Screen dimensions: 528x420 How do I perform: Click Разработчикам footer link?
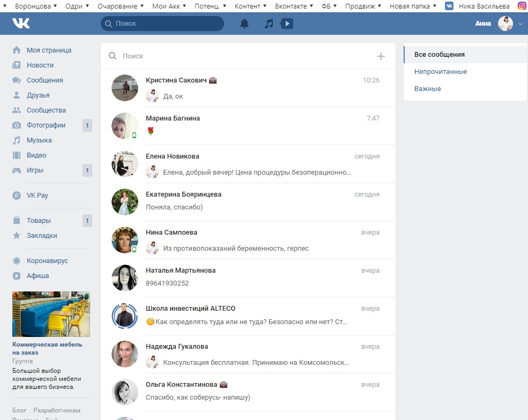pos(57,410)
